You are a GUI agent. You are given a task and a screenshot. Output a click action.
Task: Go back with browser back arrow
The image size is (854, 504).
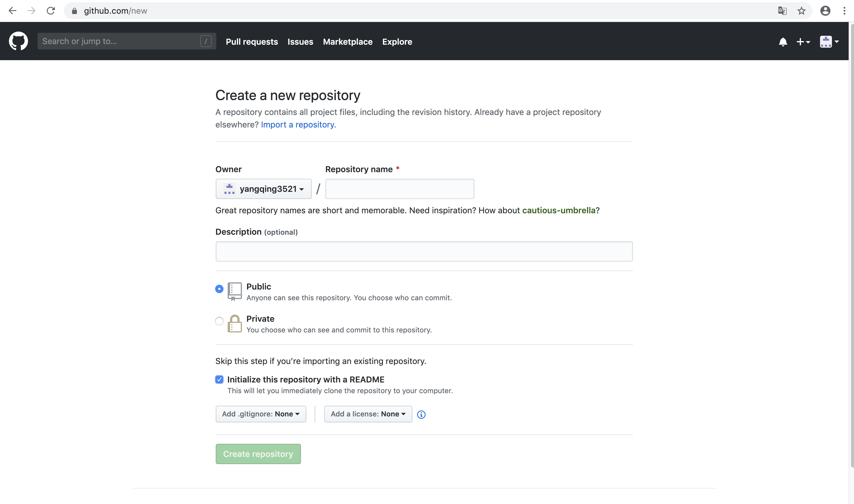(13, 11)
